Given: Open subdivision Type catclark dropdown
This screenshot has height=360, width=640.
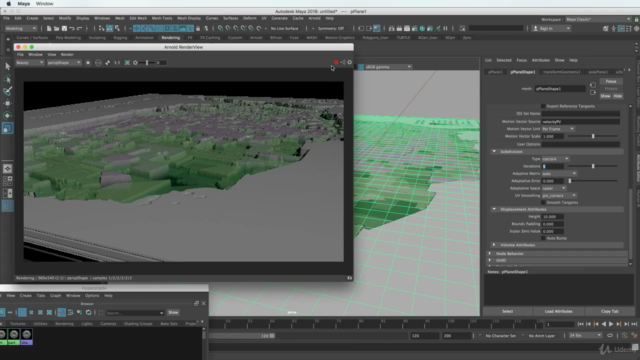Looking at the screenshot, I should [x=556, y=159].
